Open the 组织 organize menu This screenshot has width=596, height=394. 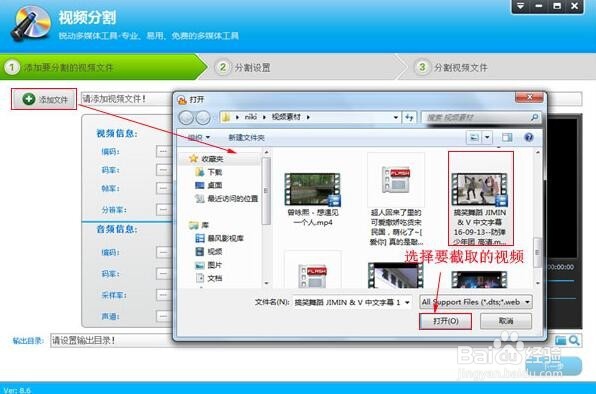pos(199,137)
